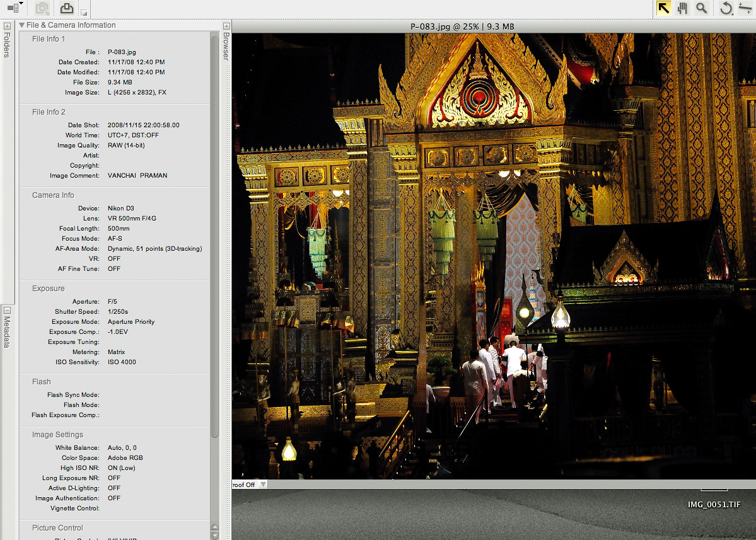
Task: Click the Rotate tool icon
Action: point(726,8)
